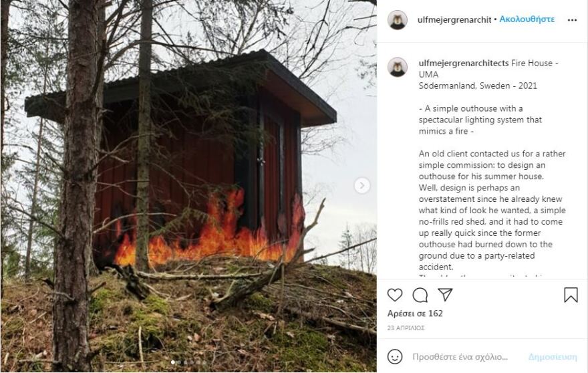Viewport: 588px width, 373px height.
Task: Open comments via speech bubble icon
Action: (x=420, y=295)
